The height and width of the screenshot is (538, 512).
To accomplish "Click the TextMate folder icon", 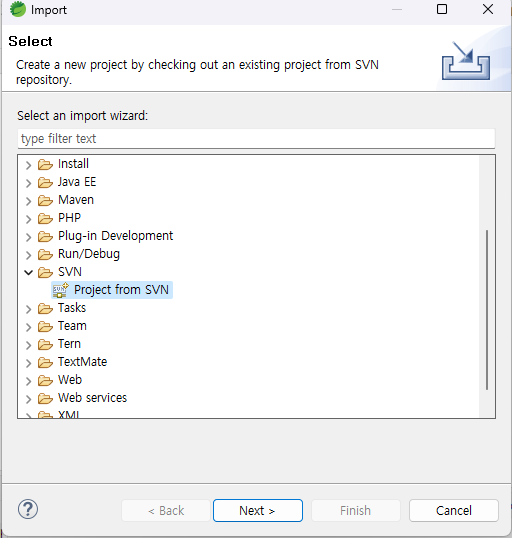I will coord(45,362).
